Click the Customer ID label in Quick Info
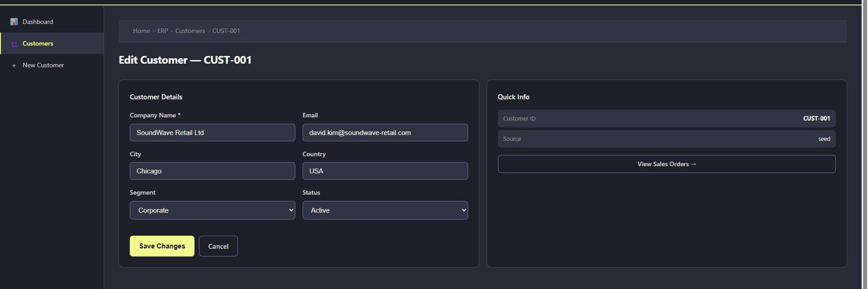The width and height of the screenshot is (868, 289). click(x=520, y=118)
